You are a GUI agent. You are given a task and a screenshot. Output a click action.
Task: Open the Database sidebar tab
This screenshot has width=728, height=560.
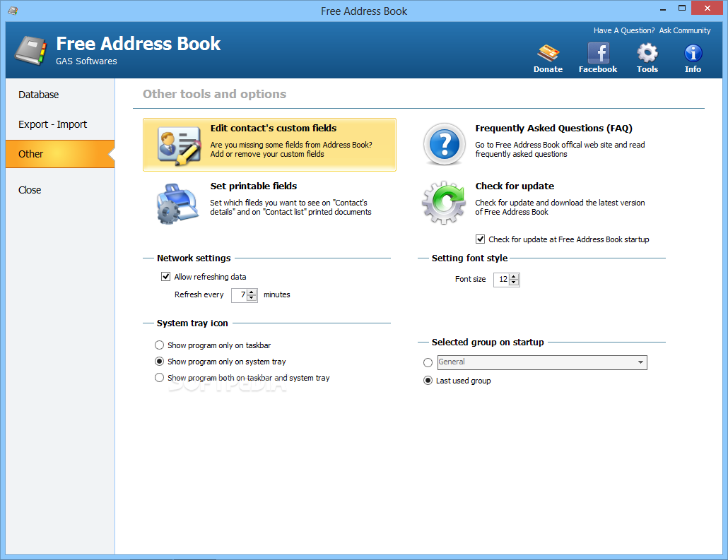coord(60,95)
